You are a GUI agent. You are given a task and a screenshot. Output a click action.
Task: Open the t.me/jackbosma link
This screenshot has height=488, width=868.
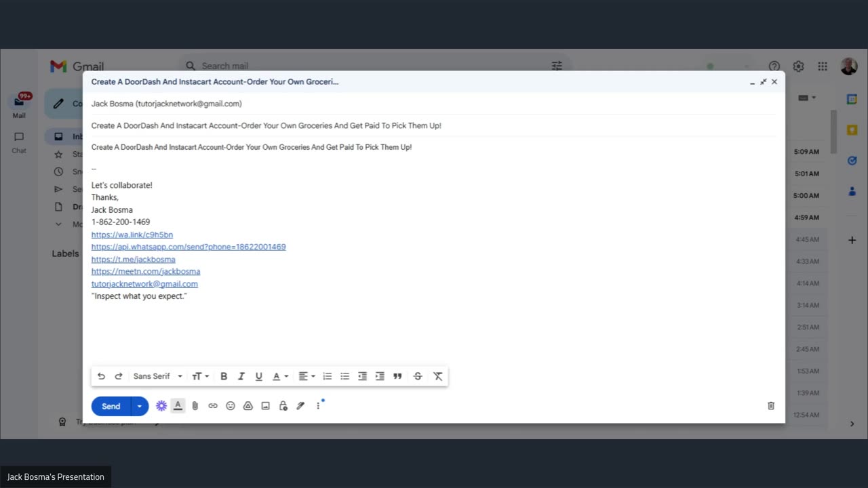[134, 260]
